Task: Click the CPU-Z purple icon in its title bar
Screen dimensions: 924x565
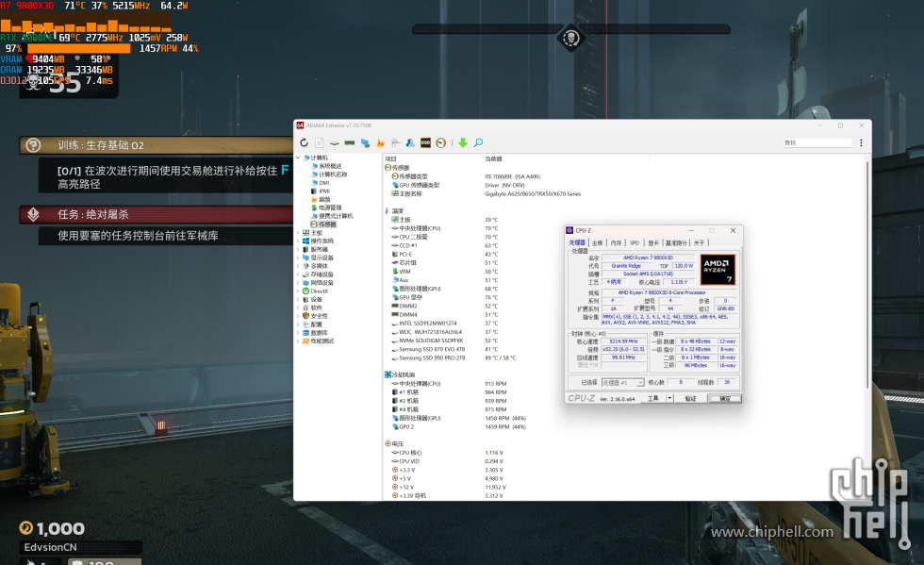Action: pos(569,230)
